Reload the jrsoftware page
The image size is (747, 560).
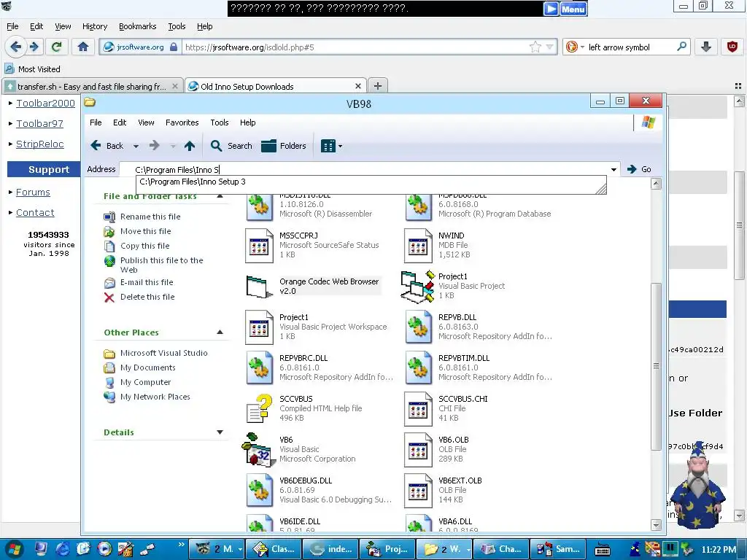[x=57, y=47]
